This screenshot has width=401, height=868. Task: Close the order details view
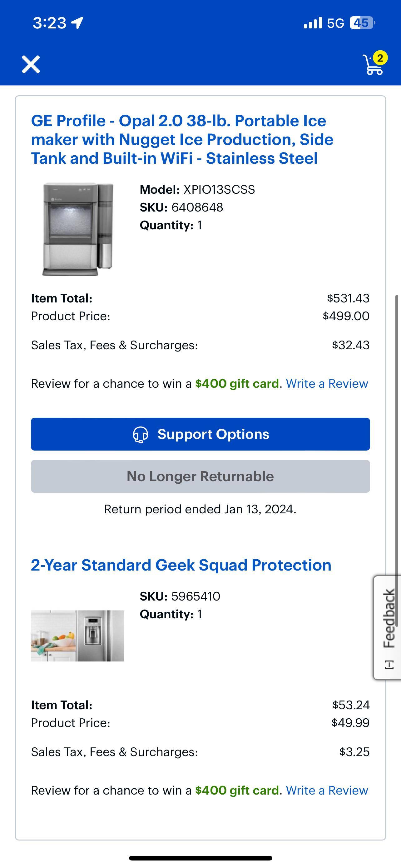pos(31,64)
